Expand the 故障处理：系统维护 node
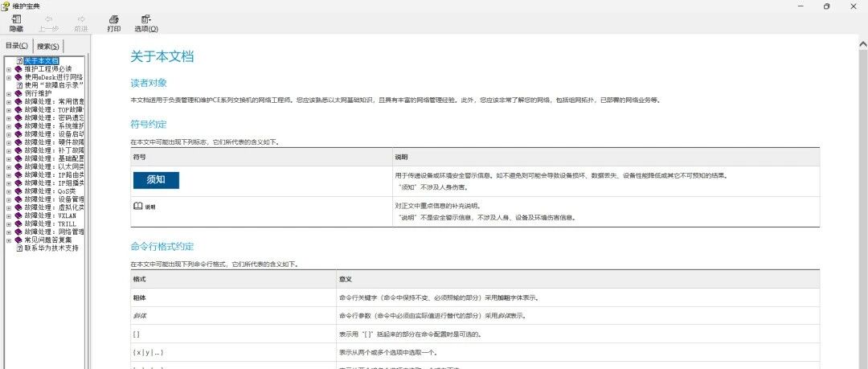868x369 pixels. [9, 126]
